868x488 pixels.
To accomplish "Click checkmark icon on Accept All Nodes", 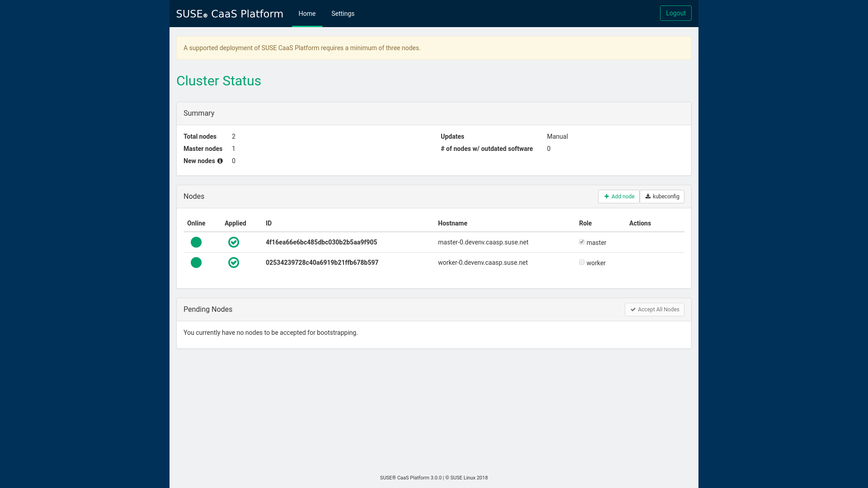I will (x=633, y=310).
